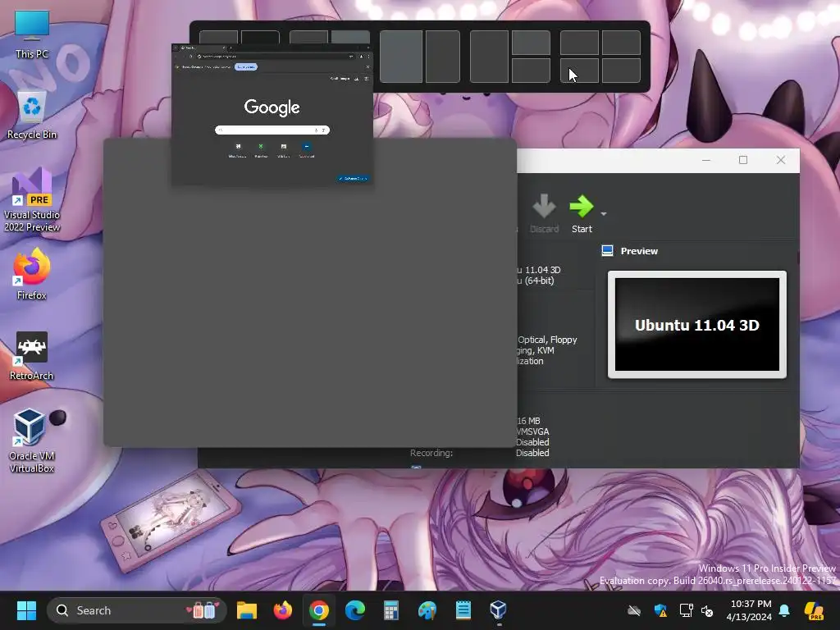Viewport: 840px width, 630px height.
Task: Snap to narrow right zone of third layout
Action: [x=442, y=57]
